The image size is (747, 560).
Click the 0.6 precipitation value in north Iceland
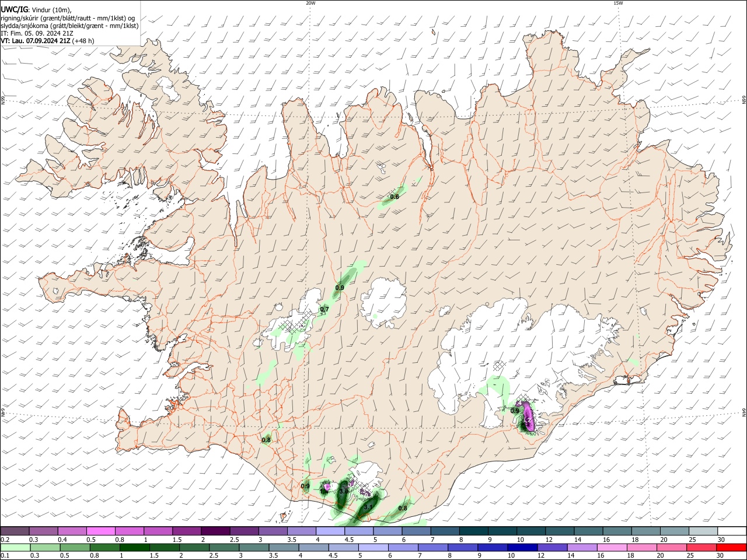point(395,197)
